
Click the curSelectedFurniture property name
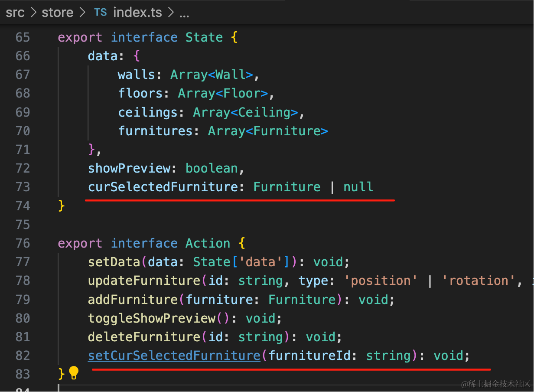pyautogui.click(x=163, y=187)
